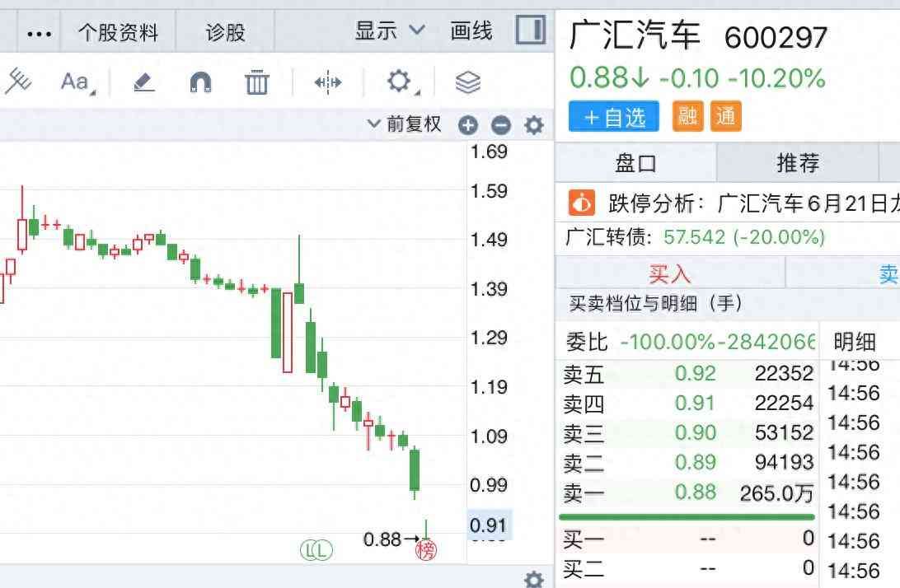The height and width of the screenshot is (588, 900).
Task: Zoom out chart with minus icon
Action: click(x=500, y=125)
